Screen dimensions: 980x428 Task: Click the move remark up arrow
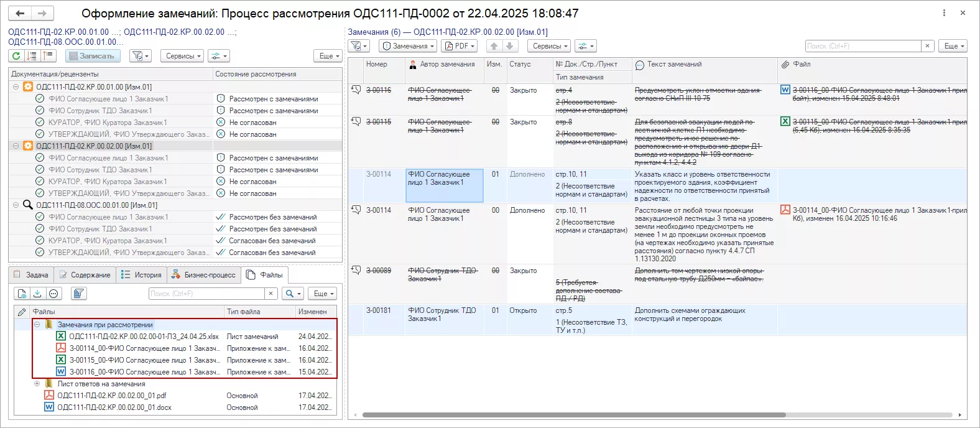coord(494,46)
